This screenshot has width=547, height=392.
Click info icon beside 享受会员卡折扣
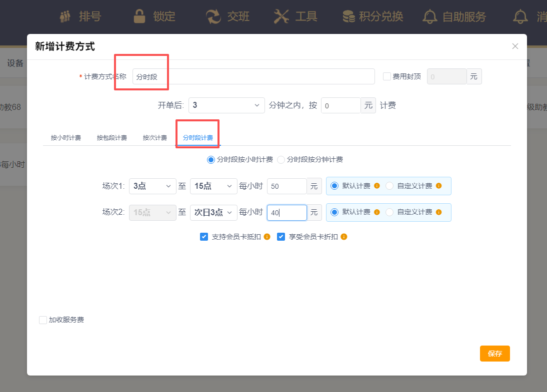pyautogui.click(x=344, y=237)
